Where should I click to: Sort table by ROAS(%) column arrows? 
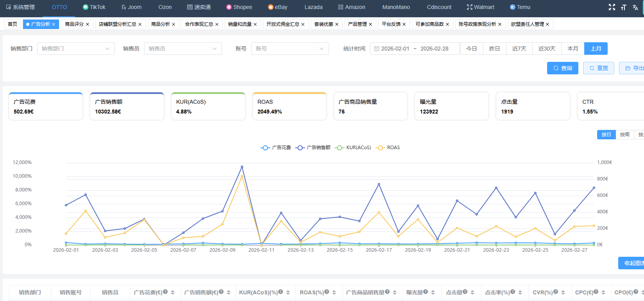click(334, 292)
